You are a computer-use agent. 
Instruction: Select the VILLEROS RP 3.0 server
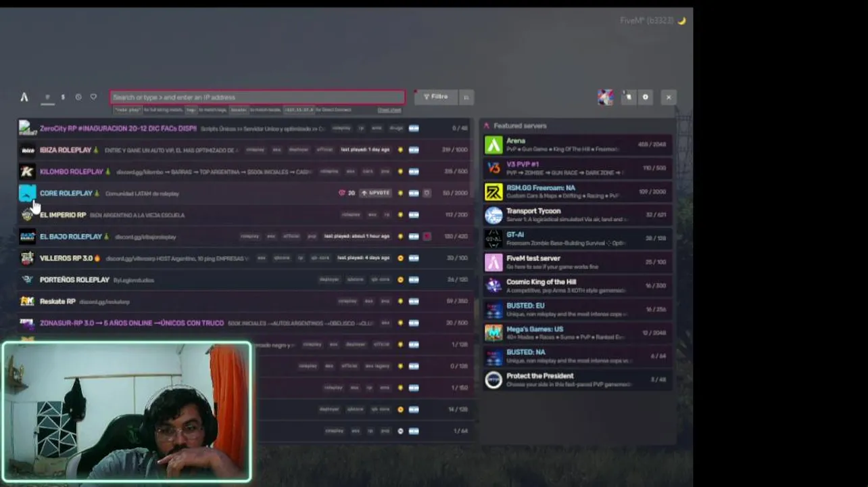(x=245, y=258)
